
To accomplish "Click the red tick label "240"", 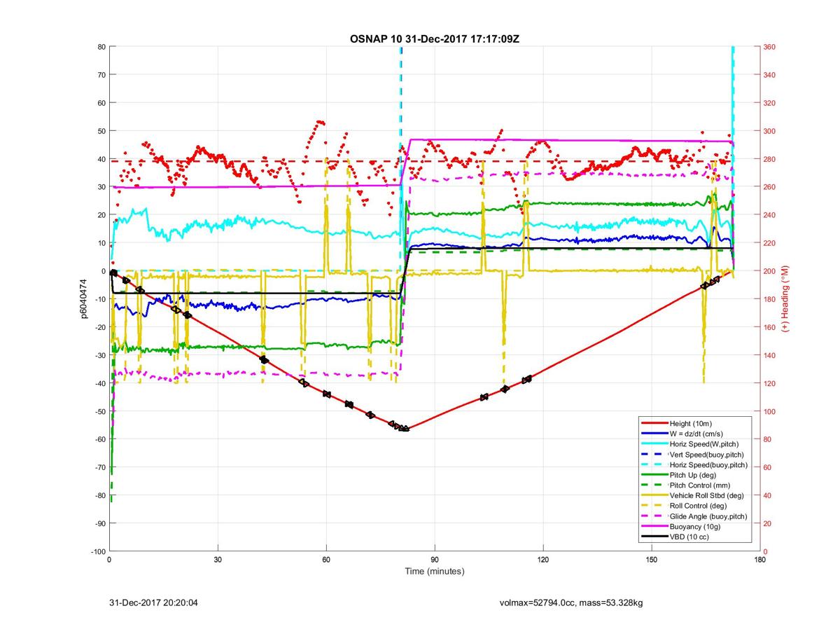I will 771,215.
